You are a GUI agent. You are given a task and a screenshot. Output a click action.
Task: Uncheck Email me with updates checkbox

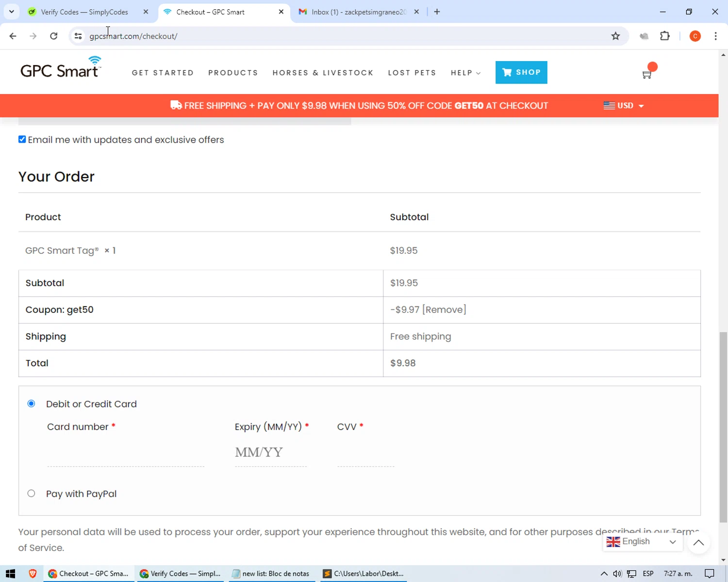[22, 139]
